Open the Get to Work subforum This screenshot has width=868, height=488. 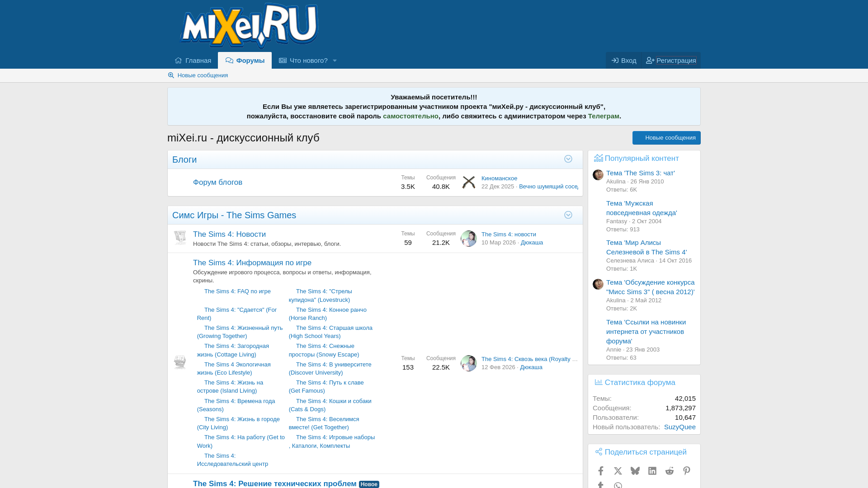pyautogui.click(x=241, y=441)
